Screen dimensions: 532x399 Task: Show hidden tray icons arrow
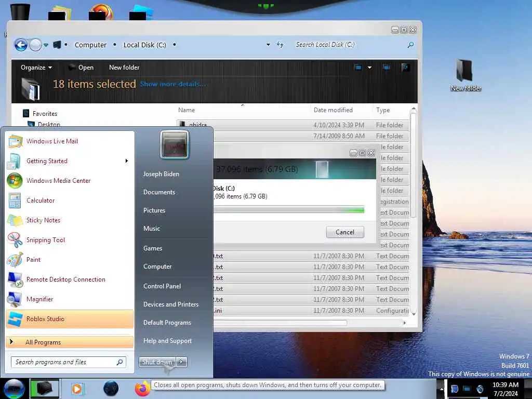442,389
